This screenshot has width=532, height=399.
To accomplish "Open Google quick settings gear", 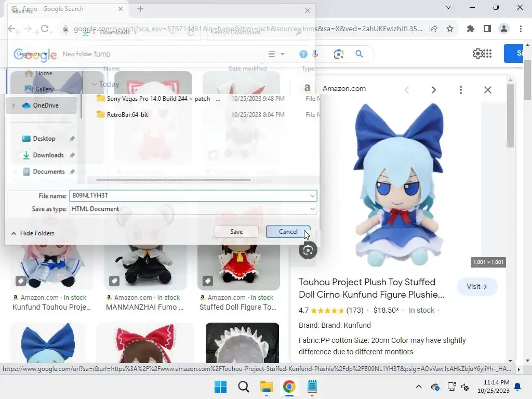I will [x=477, y=54].
